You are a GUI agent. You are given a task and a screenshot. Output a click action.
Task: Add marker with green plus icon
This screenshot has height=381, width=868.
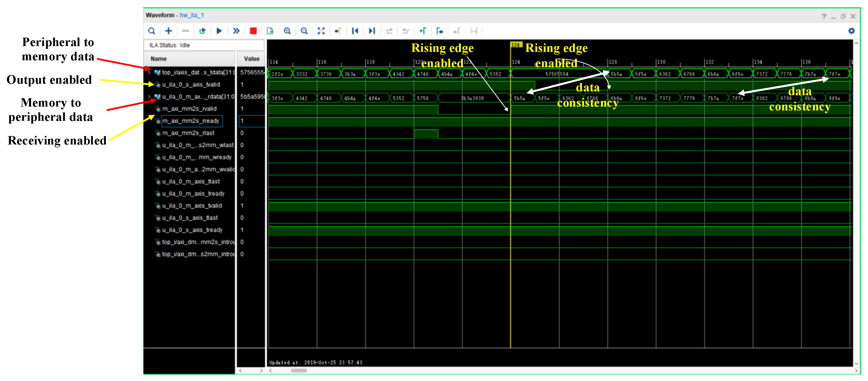click(x=422, y=31)
